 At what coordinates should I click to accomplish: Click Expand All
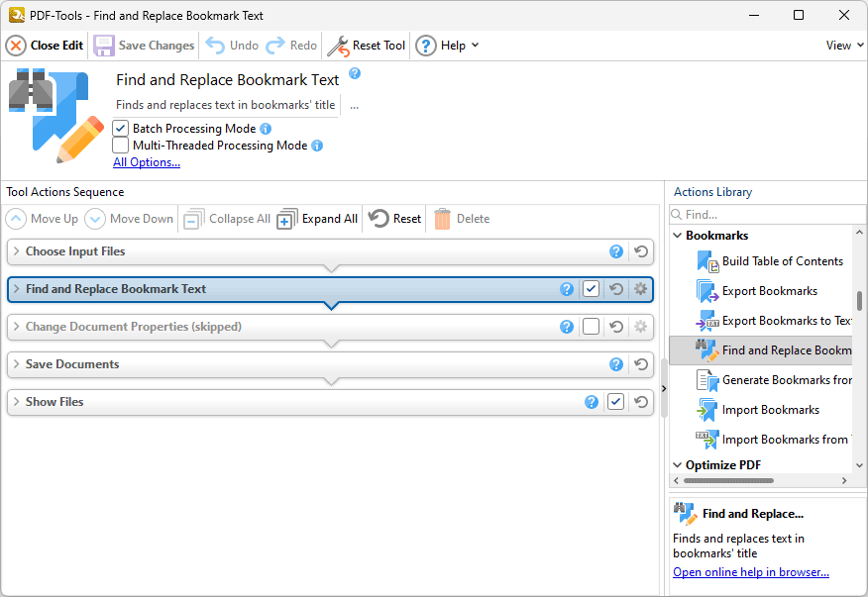pyautogui.click(x=317, y=219)
